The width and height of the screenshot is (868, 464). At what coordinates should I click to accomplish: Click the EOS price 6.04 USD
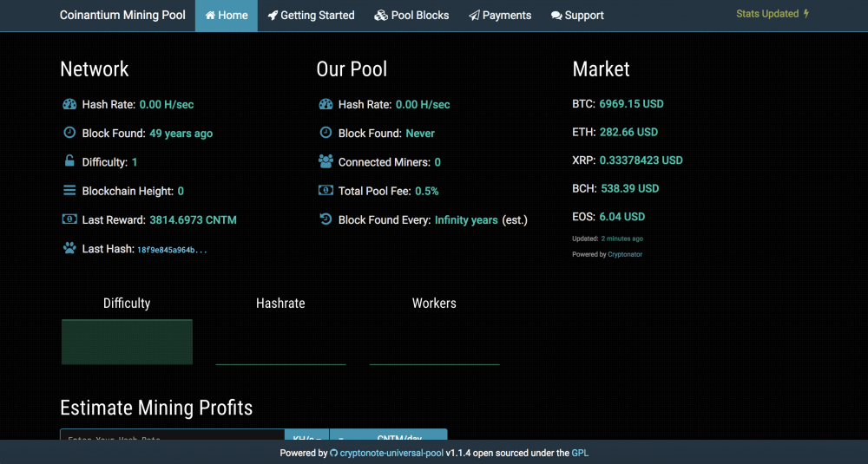(x=621, y=217)
